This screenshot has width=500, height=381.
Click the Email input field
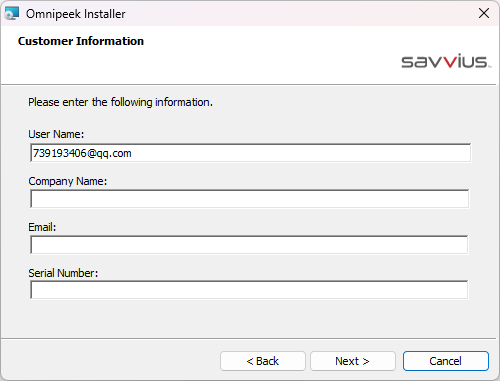click(249, 245)
